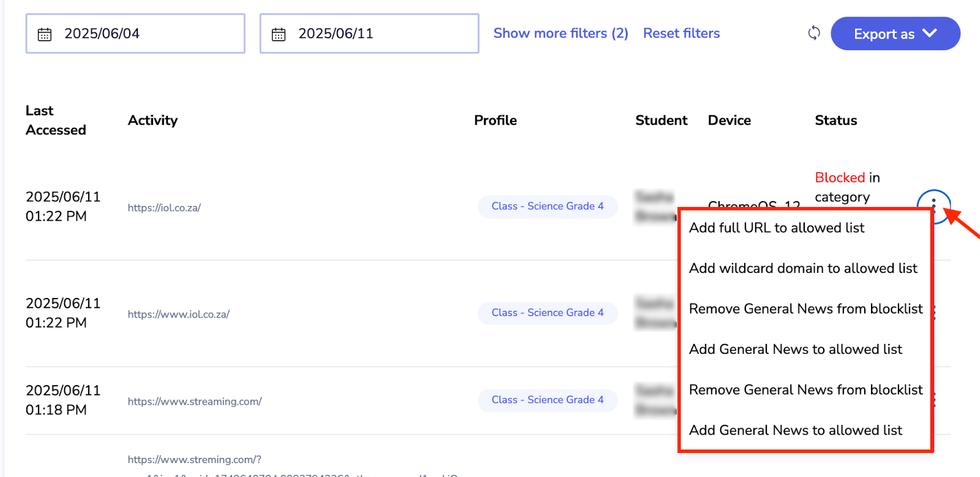Screen dimensions: 980x477
Task: Click Show more filters (2)
Action: click(560, 33)
